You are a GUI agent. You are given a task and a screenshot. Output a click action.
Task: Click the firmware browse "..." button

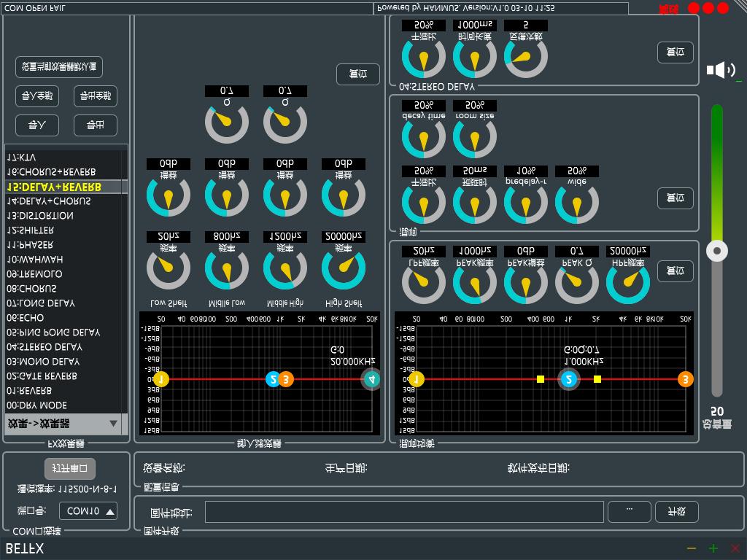point(629,512)
